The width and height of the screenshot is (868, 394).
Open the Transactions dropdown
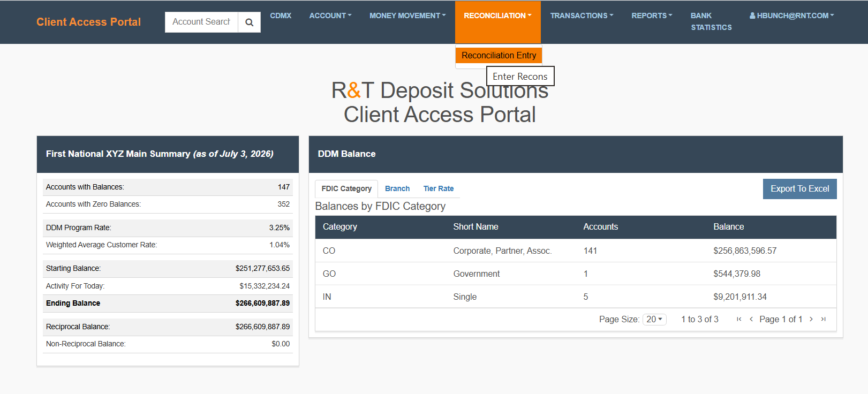pyautogui.click(x=582, y=16)
